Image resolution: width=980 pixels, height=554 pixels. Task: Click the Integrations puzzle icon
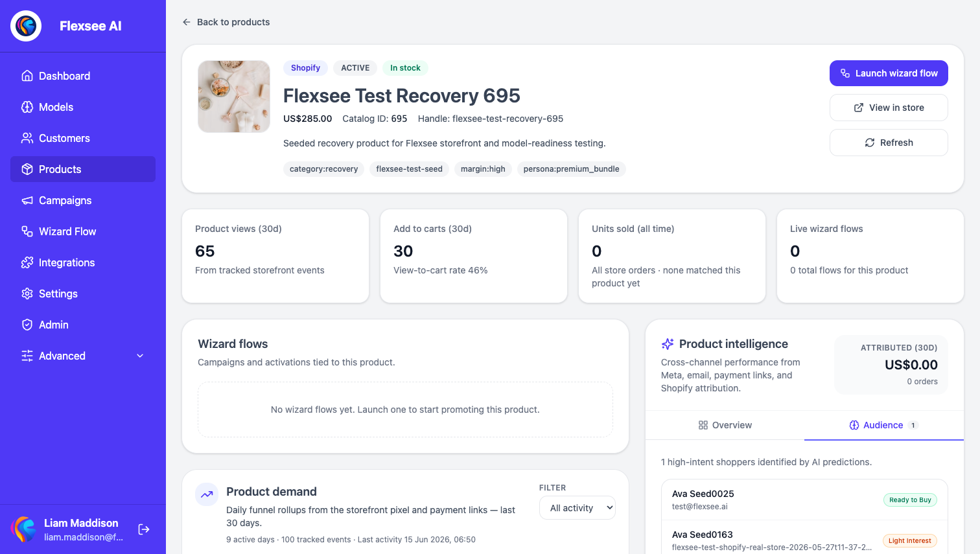click(x=27, y=262)
